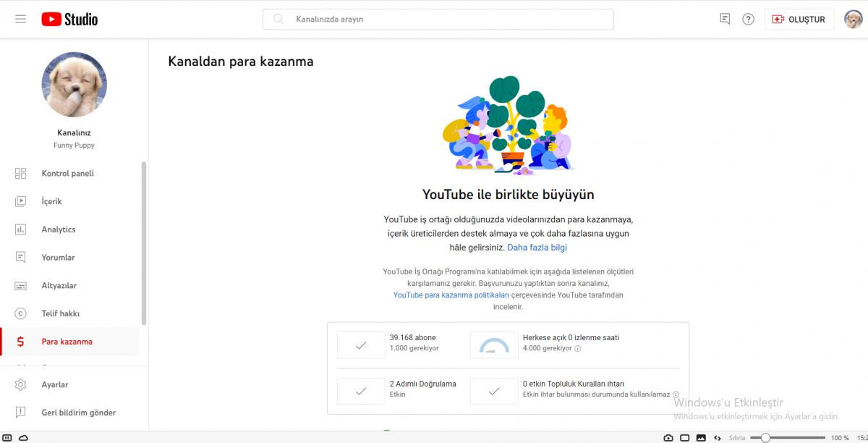Click the watch-hours progress gauge
The height and width of the screenshot is (443, 868).
[x=494, y=345]
